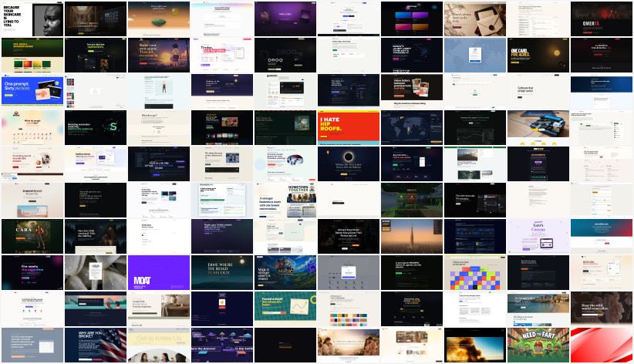Select the DROQ dark website thumbnail
634x364 pixels.
point(285,55)
